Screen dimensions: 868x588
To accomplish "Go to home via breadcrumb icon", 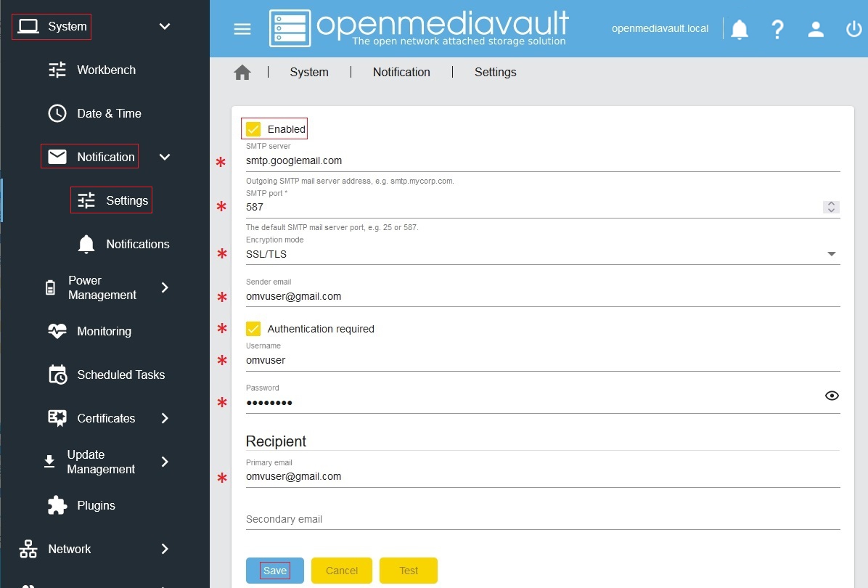I will [242, 73].
